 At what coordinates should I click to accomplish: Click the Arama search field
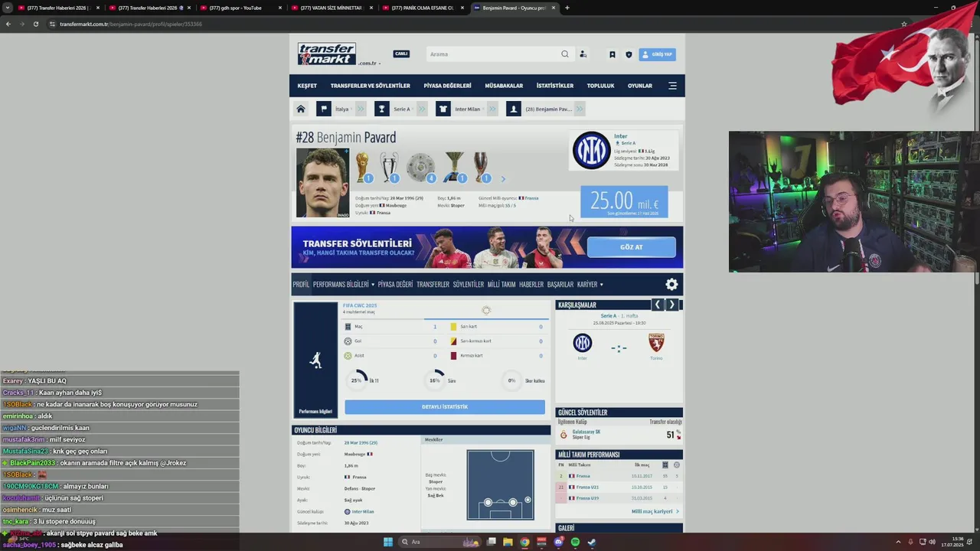(492, 54)
